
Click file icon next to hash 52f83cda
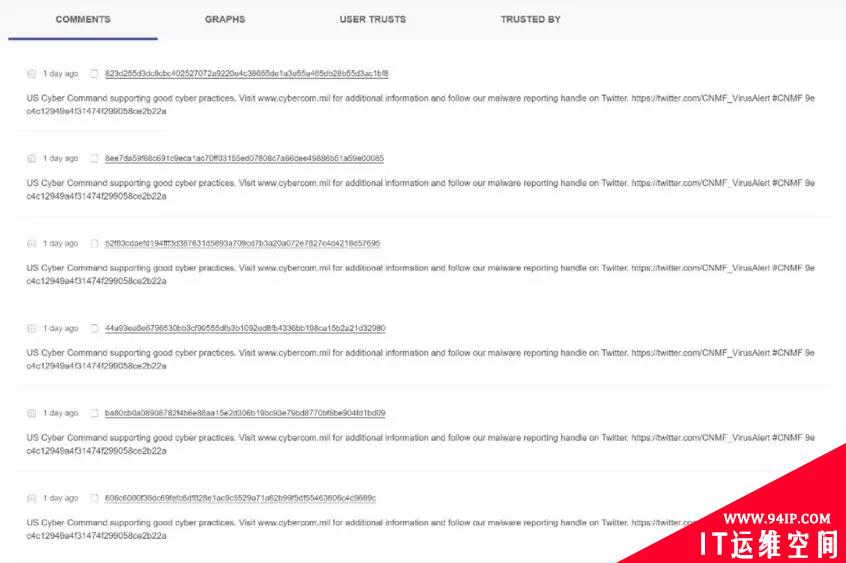point(94,243)
